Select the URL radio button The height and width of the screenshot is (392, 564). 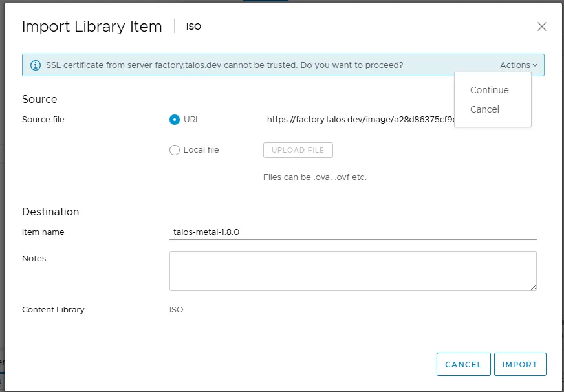(x=175, y=120)
